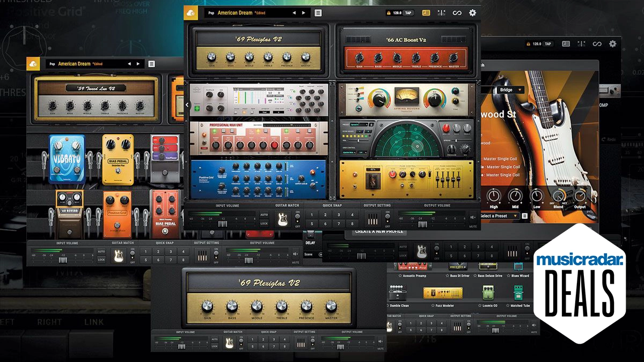Go to previous preset in rack window

(x=294, y=13)
